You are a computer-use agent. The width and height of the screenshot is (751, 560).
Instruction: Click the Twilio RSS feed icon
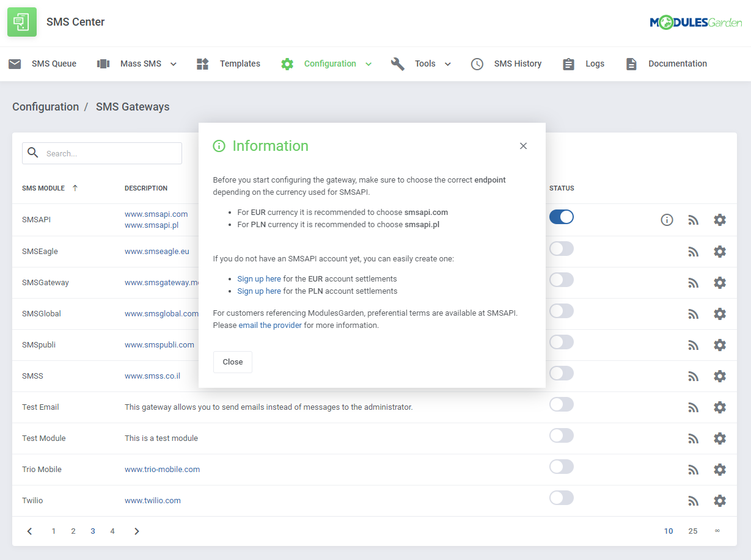tap(693, 500)
